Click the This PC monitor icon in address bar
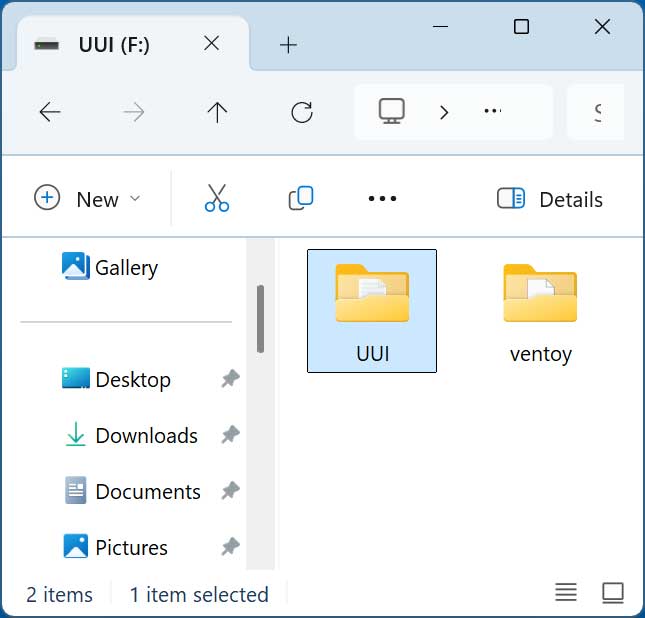Image resolution: width=645 pixels, height=618 pixels. [391, 111]
